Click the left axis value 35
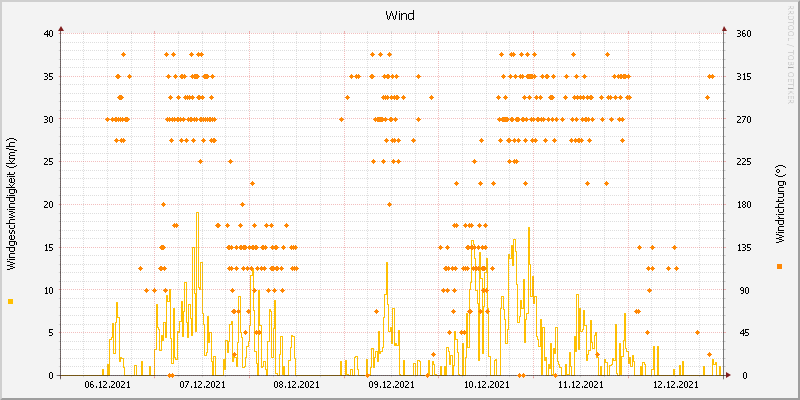 pyautogui.click(x=48, y=77)
